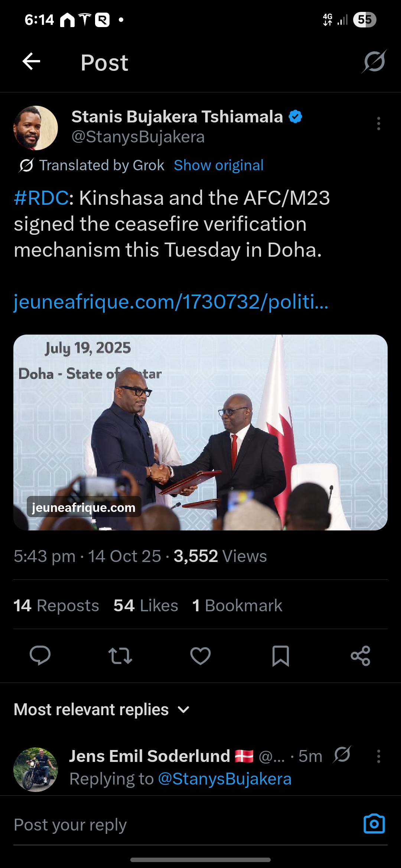Viewport: 401px width, 868px height.
Task: Tap the camera icon in reply bar
Action: pos(374,824)
